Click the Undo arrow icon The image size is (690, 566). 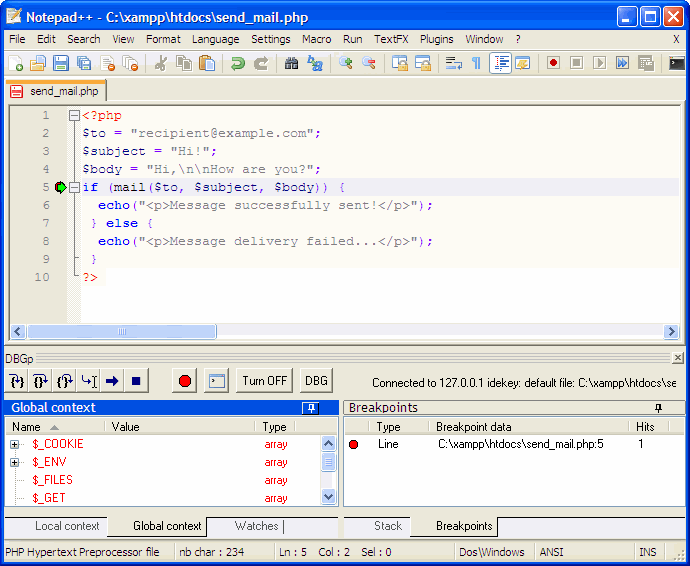coord(238,63)
